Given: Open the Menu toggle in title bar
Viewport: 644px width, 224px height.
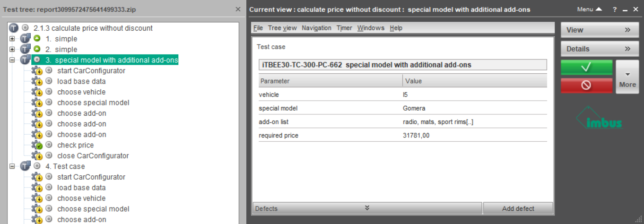Looking at the screenshot, I should (x=590, y=9).
